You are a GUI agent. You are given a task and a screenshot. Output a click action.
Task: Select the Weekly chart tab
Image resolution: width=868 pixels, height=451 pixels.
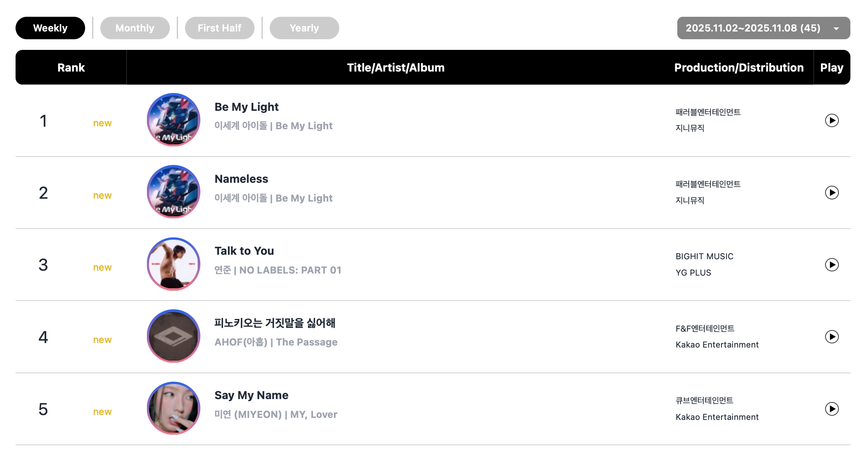pyautogui.click(x=50, y=28)
